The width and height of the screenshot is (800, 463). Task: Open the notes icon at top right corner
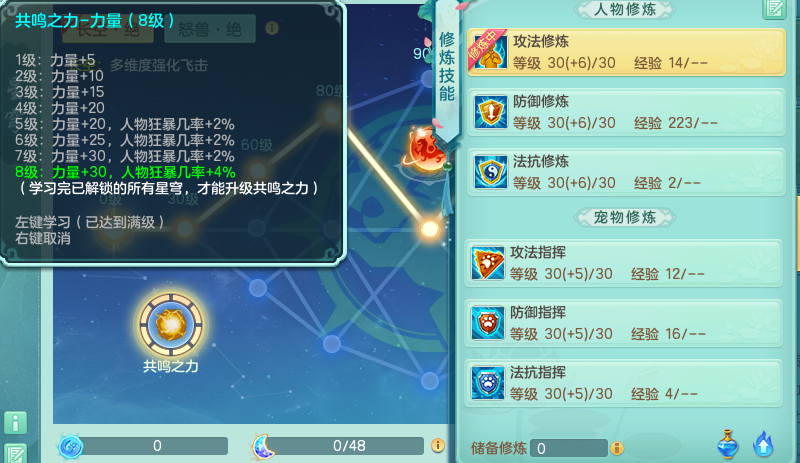[x=774, y=9]
